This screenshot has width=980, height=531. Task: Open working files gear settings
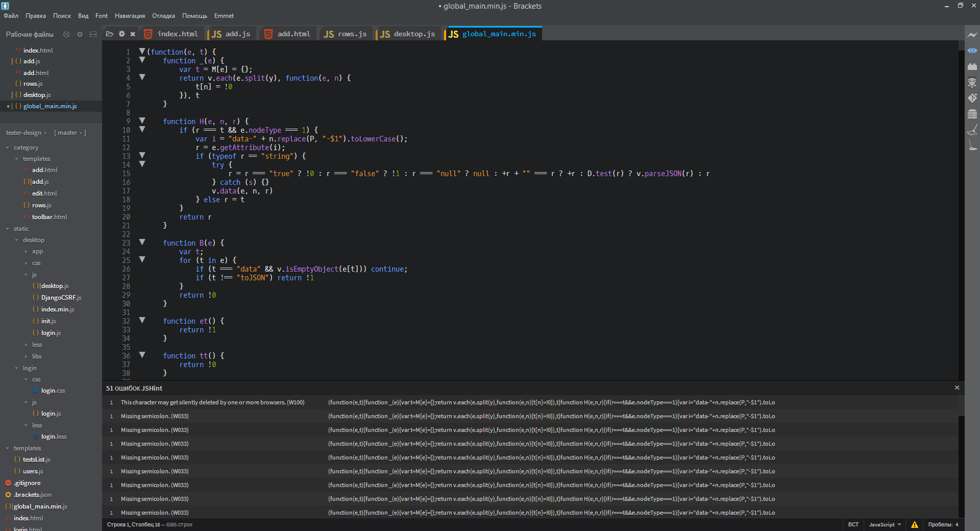point(80,34)
